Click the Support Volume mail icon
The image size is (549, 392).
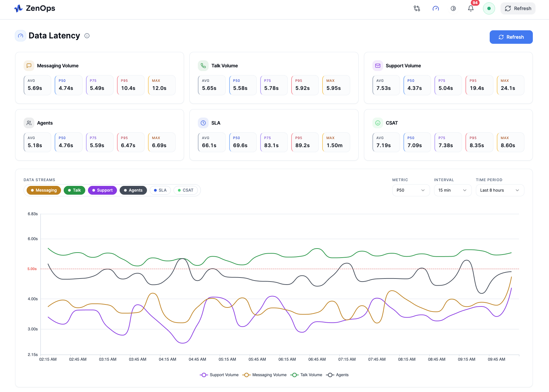tap(378, 66)
